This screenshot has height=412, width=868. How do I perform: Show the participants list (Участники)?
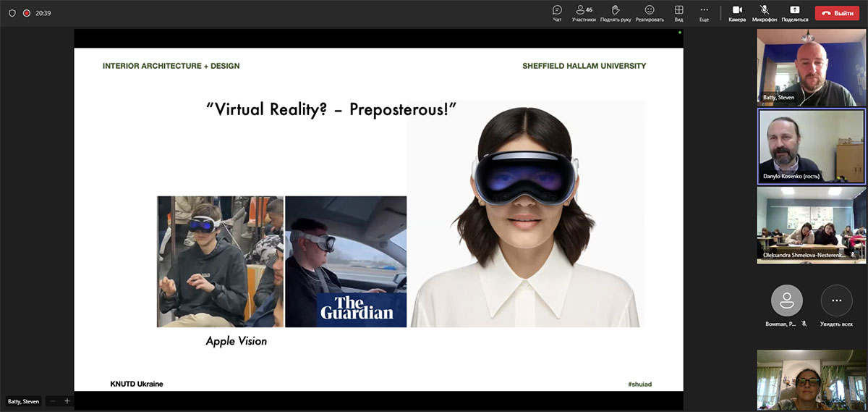pos(584,13)
